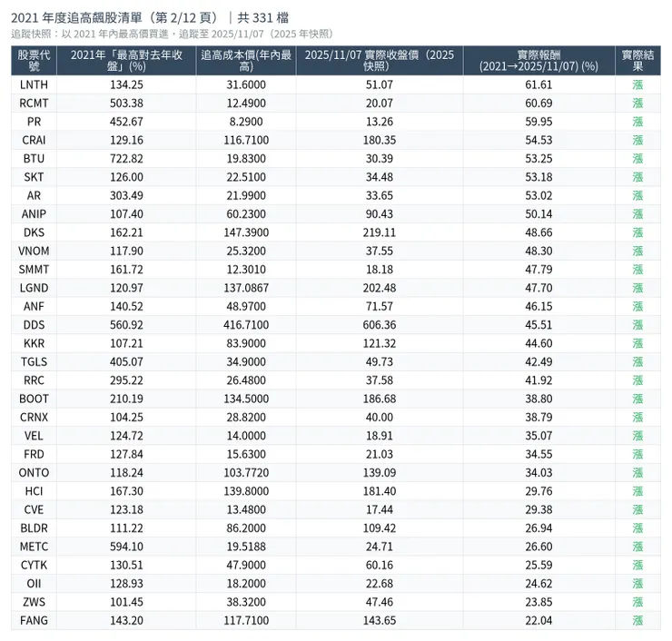Click the 追高成本價 column header
Image resolution: width=672 pixels, height=641 pixels.
point(245,61)
